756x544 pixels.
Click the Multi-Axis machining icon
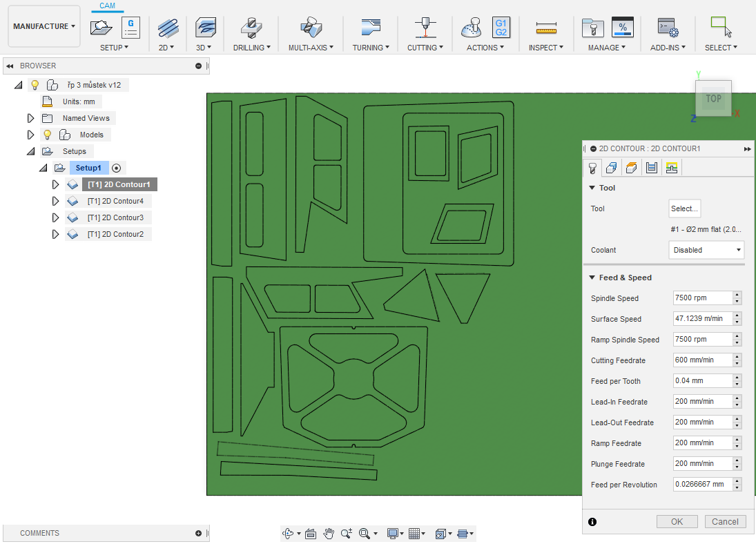point(311,28)
